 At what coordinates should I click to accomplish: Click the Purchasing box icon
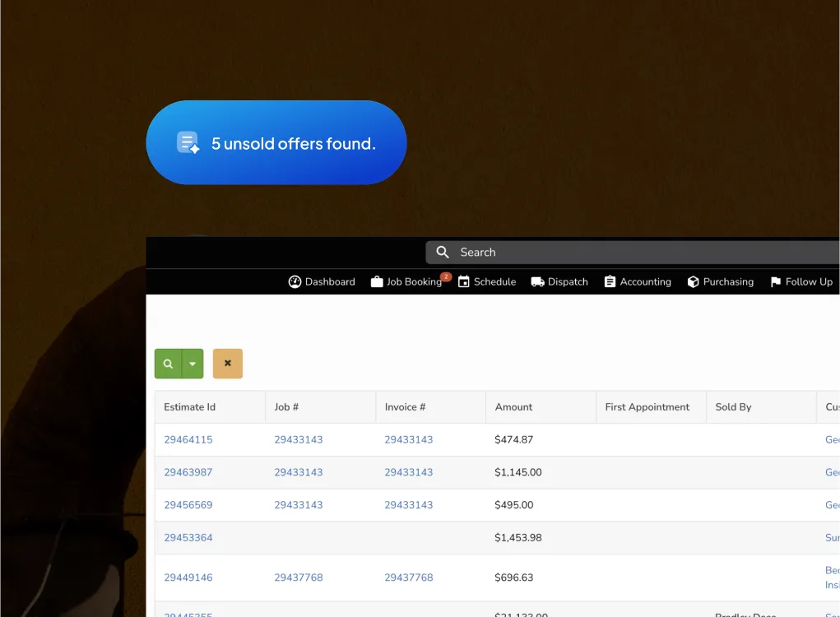[x=694, y=281]
